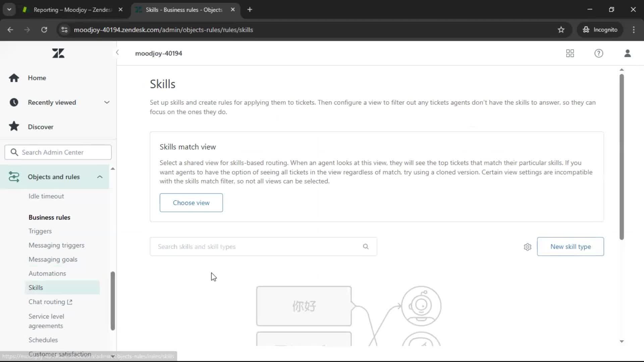Collapse sidebar with the left chevron
This screenshot has width=644, height=362.
point(117,53)
